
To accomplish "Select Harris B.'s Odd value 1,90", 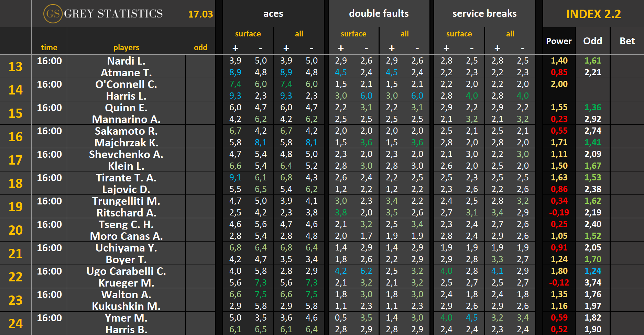I will click(593, 330).
